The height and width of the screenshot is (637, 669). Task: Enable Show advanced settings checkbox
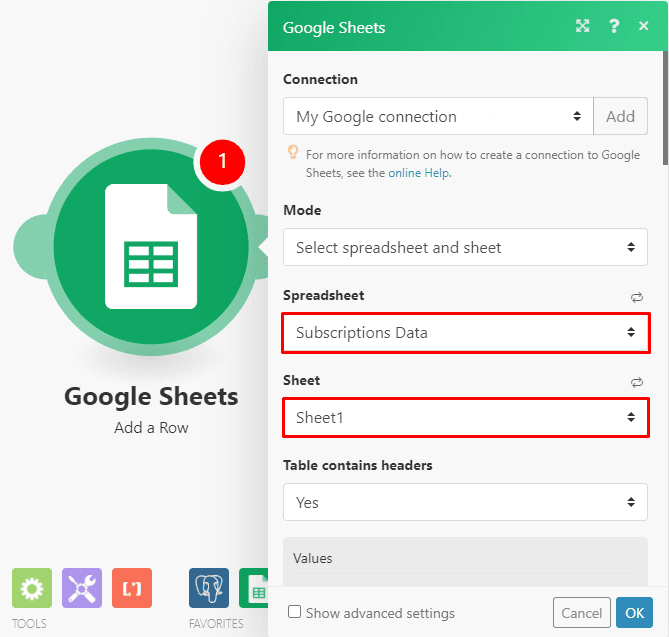pyautogui.click(x=295, y=613)
